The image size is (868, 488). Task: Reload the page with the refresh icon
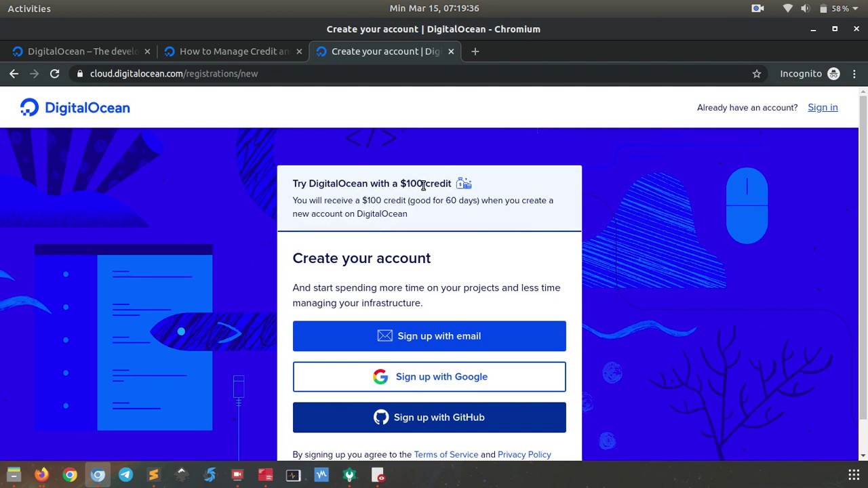click(55, 73)
